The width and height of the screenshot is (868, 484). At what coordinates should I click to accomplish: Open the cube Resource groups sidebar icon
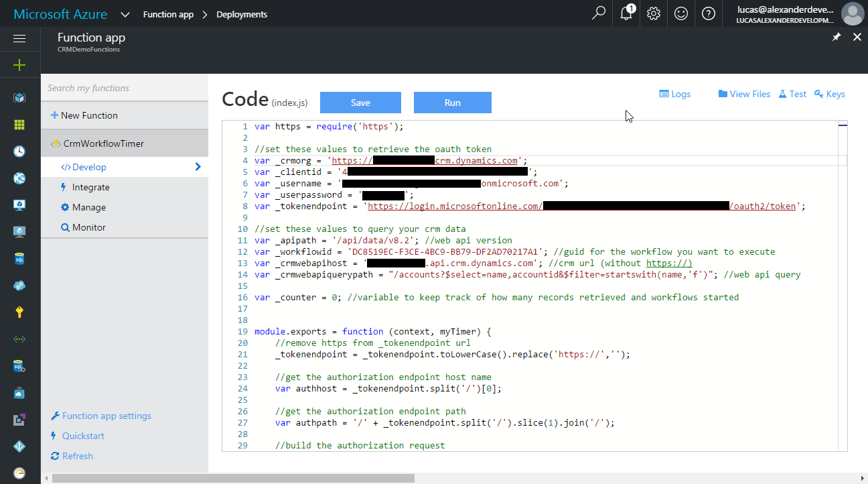pyautogui.click(x=19, y=98)
